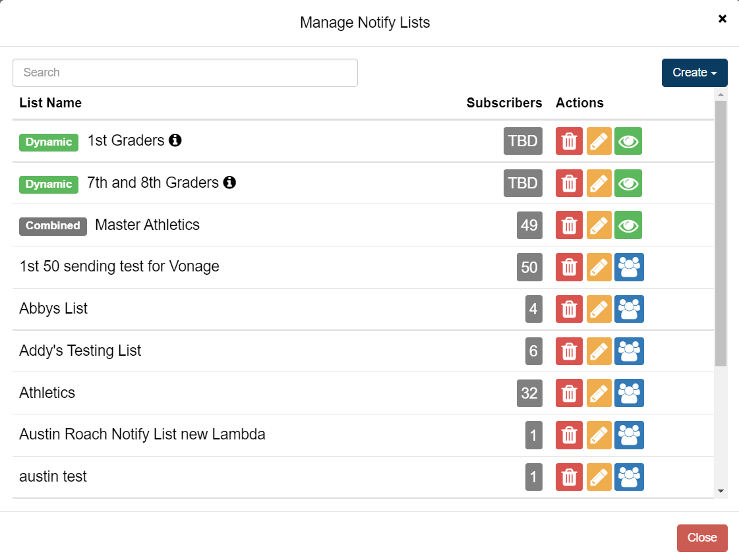Edit Abbys List with pencil icon
Screen dimensions: 739x560
coord(599,309)
